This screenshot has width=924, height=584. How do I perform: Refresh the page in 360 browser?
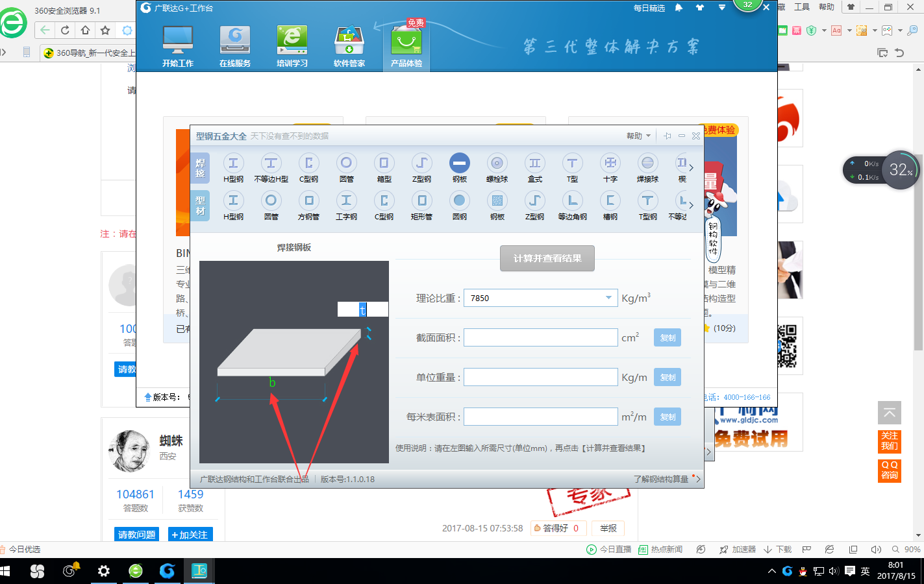(65, 30)
